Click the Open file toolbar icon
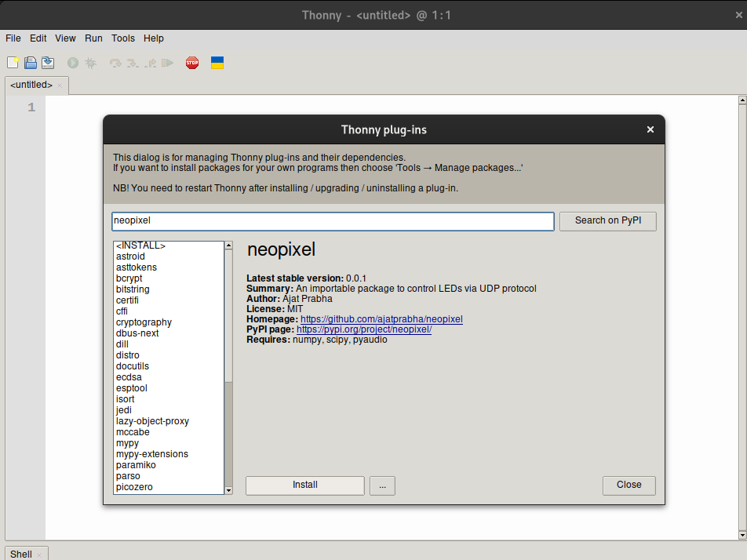The image size is (747, 560). click(31, 63)
